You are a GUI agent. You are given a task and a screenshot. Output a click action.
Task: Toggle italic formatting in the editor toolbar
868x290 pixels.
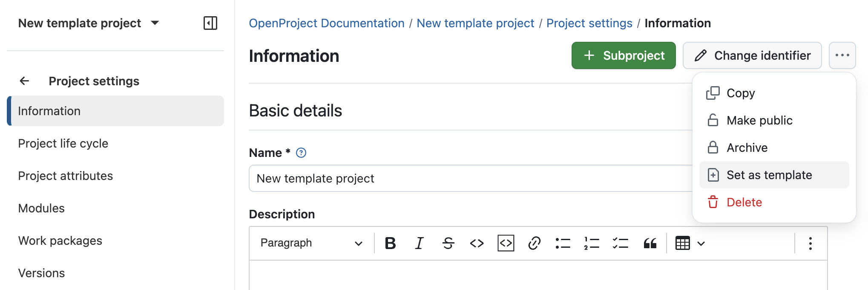tap(419, 243)
